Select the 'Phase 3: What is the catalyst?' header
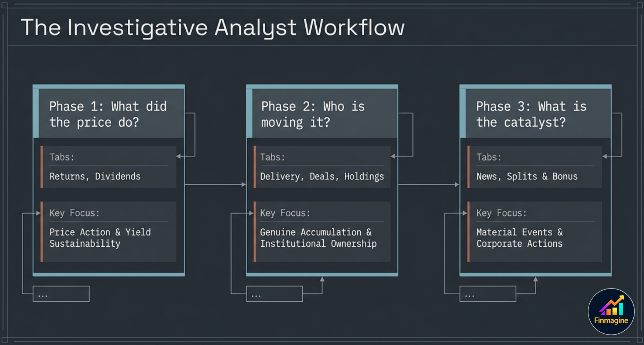This screenshot has height=345, width=644. tap(536, 114)
